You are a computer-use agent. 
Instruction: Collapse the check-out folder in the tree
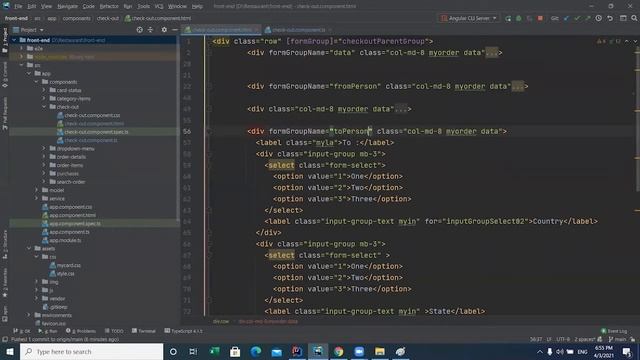(44, 107)
